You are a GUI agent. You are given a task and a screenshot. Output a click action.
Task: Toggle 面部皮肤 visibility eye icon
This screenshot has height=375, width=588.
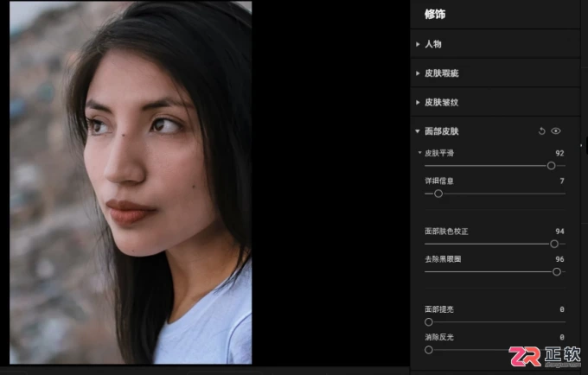tap(556, 131)
